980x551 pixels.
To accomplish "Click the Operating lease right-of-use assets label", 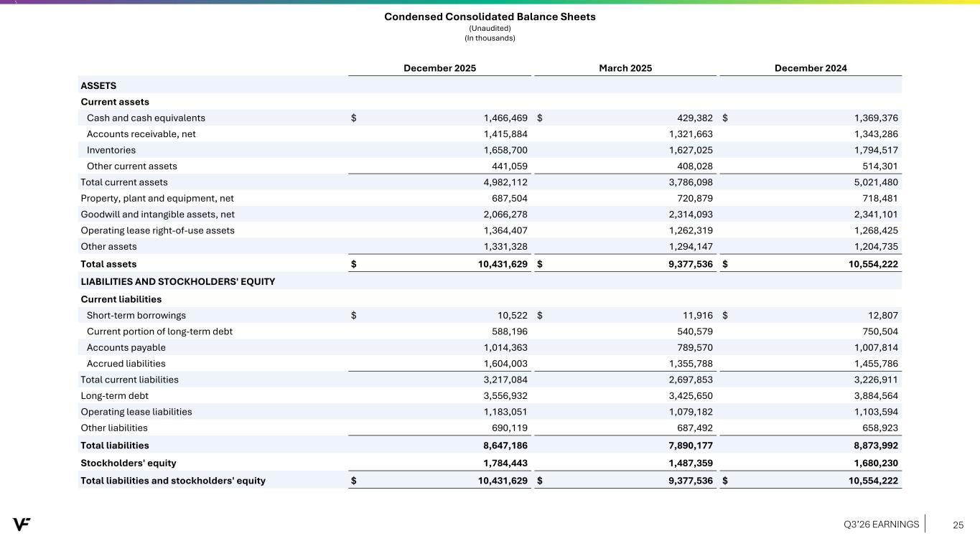I will point(157,230).
